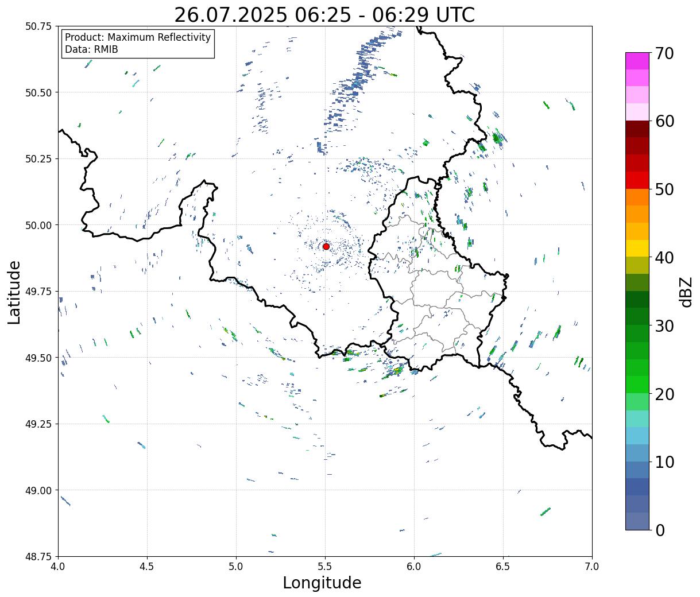Click the colorbar tick label 40
Image resolution: width=700 pixels, height=597 pixels.
click(x=664, y=257)
